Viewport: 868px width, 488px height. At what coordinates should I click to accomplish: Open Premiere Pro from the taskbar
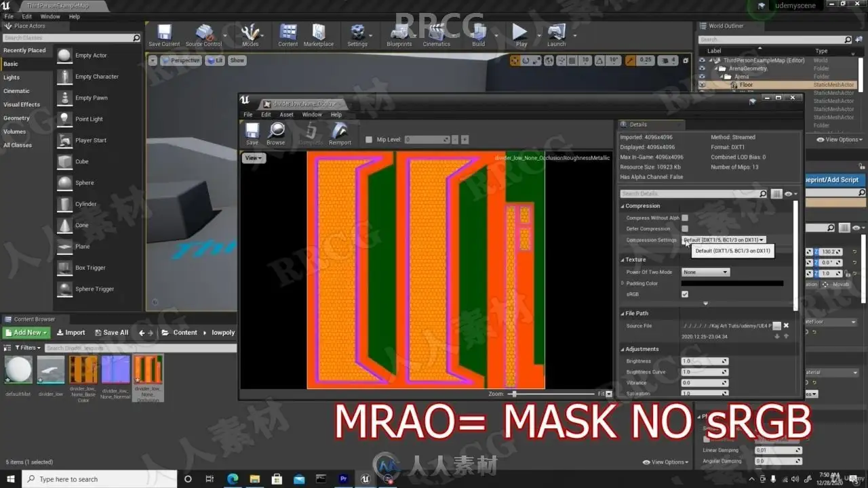tap(344, 479)
